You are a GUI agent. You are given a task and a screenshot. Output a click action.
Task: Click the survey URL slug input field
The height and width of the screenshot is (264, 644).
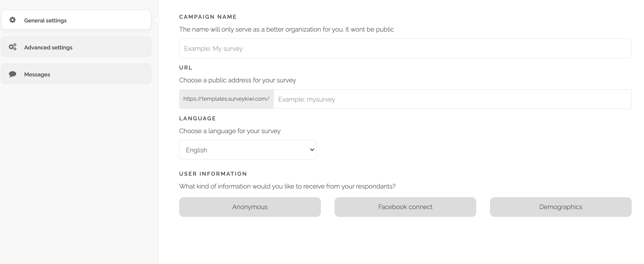click(452, 99)
